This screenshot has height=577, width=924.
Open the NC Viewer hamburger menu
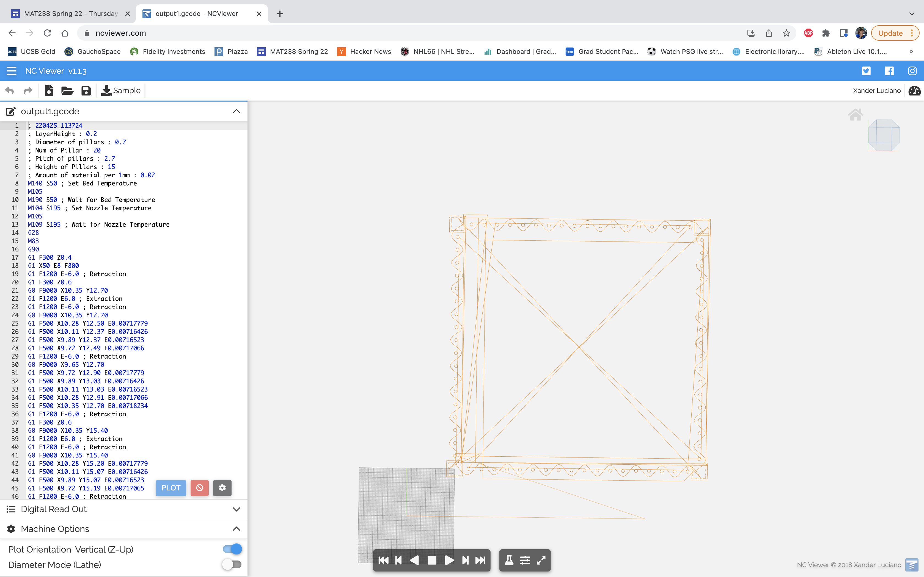point(11,71)
